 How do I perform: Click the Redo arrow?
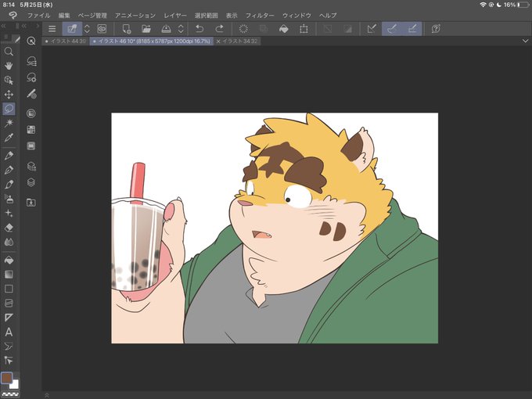pos(220,29)
